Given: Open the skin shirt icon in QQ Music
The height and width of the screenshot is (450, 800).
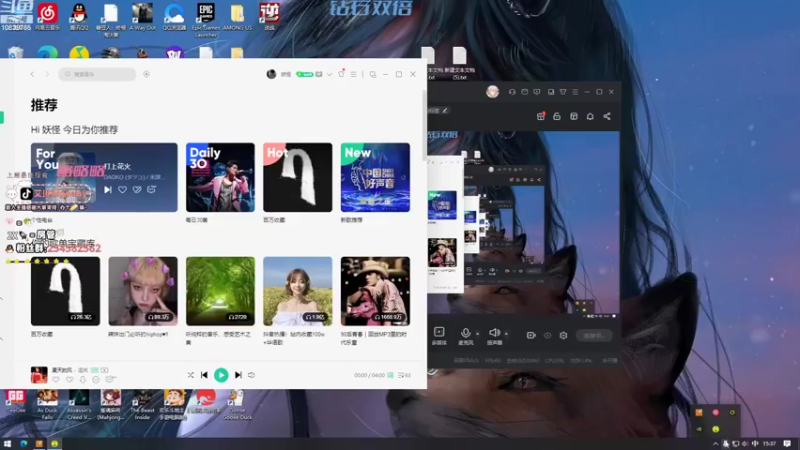Looking at the screenshot, I should (x=341, y=74).
